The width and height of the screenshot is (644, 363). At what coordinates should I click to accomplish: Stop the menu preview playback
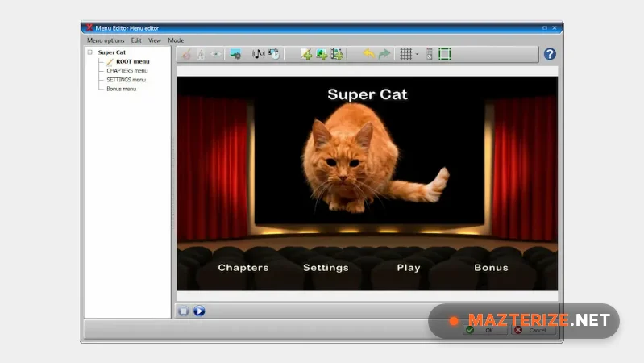pos(184,311)
